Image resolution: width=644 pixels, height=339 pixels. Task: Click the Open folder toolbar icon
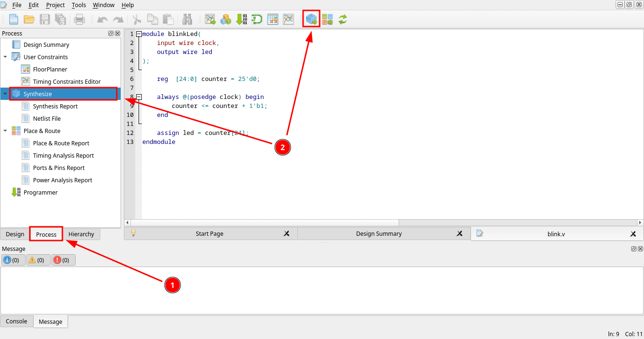pyautogui.click(x=29, y=19)
